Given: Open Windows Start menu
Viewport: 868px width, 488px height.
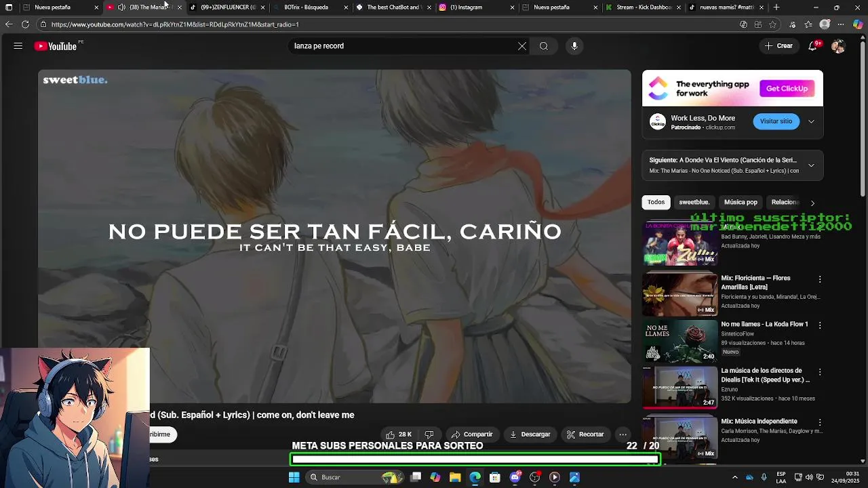Looking at the screenshot, I should (294, 477).
